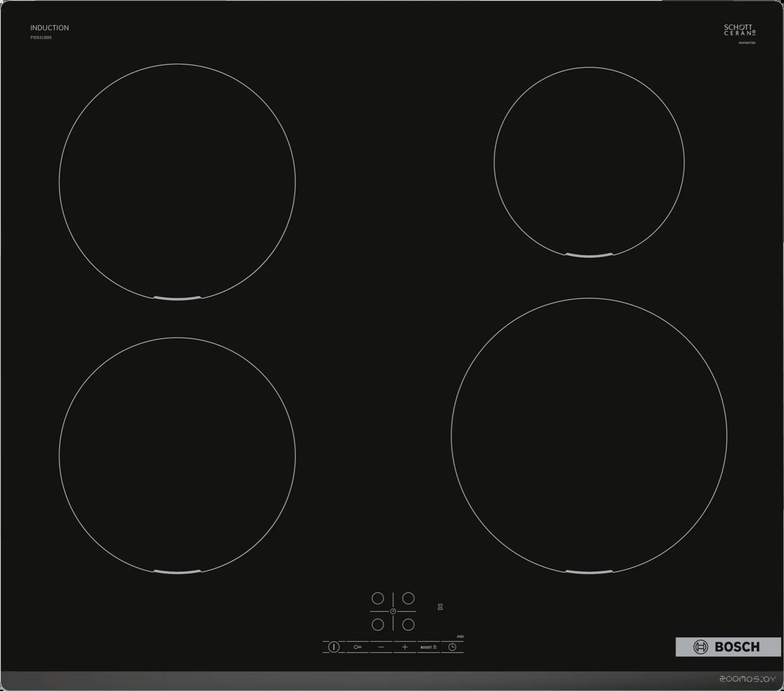Tap the front-left cooking zone

pos(177,455)
